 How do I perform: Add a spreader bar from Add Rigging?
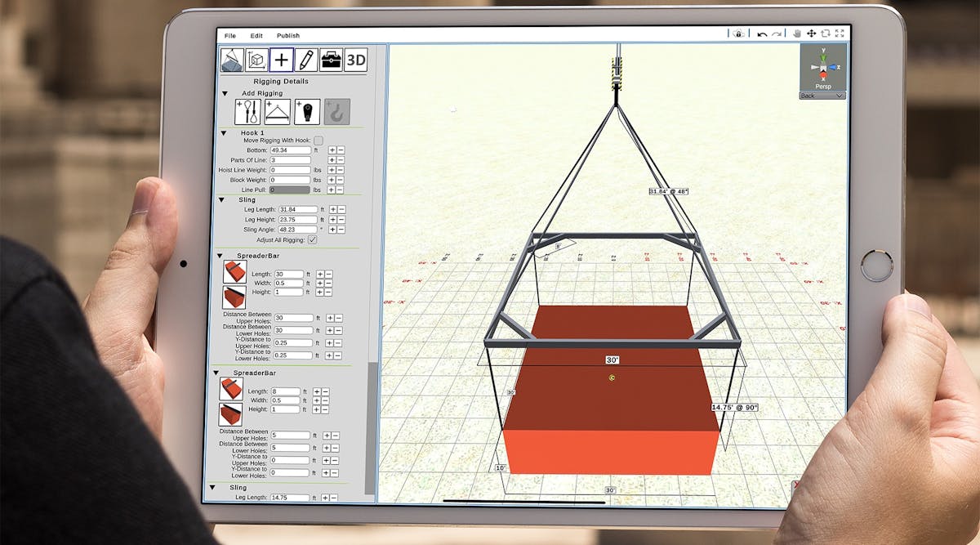pyautogui.click(x=277, y=111)
